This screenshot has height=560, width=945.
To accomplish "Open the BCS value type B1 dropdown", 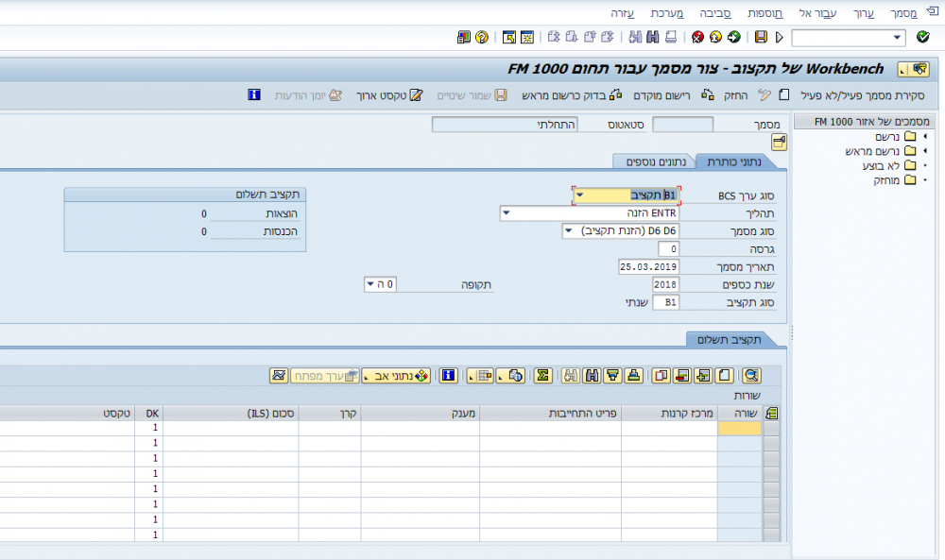I will (579, 195).
